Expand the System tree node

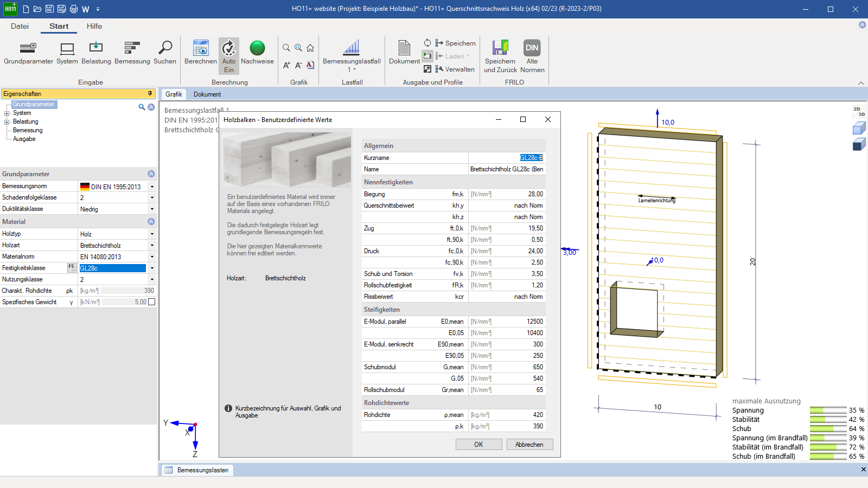(7, 113)
